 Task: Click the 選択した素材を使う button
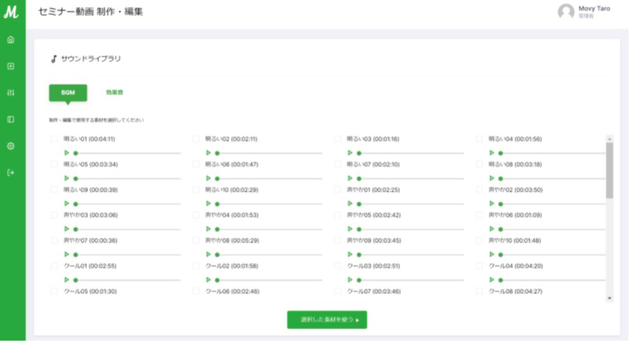coord(327,320)
